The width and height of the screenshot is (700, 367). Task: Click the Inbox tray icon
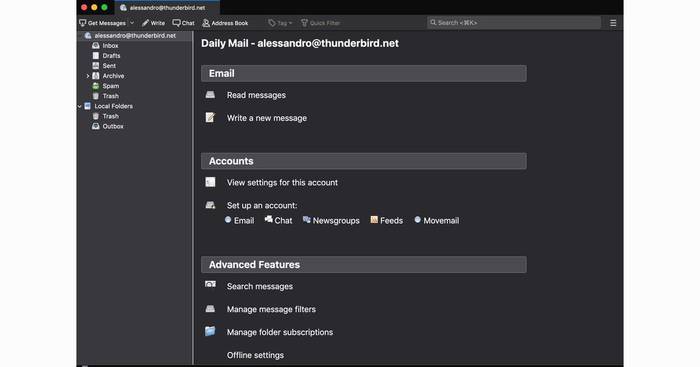point(96,46)
